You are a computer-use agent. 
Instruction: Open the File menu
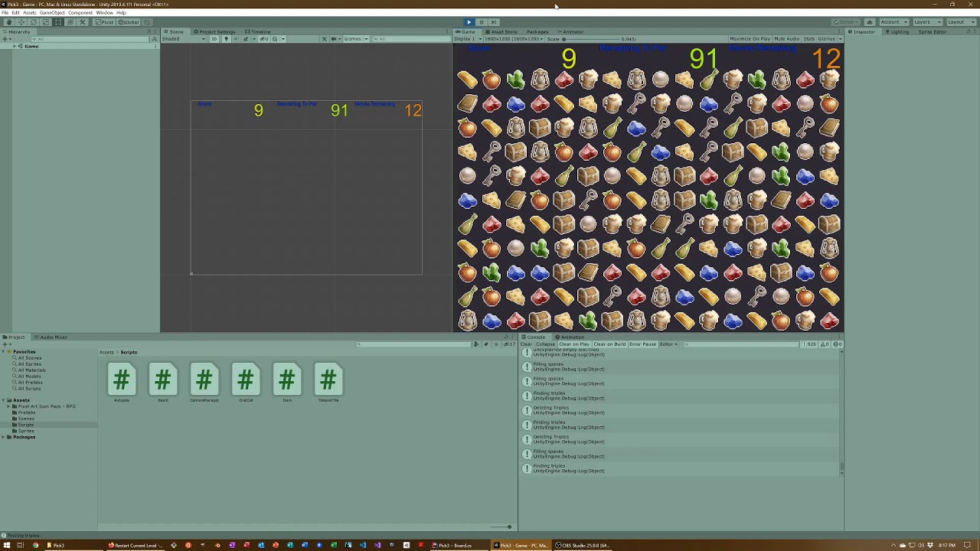(5, 13)
